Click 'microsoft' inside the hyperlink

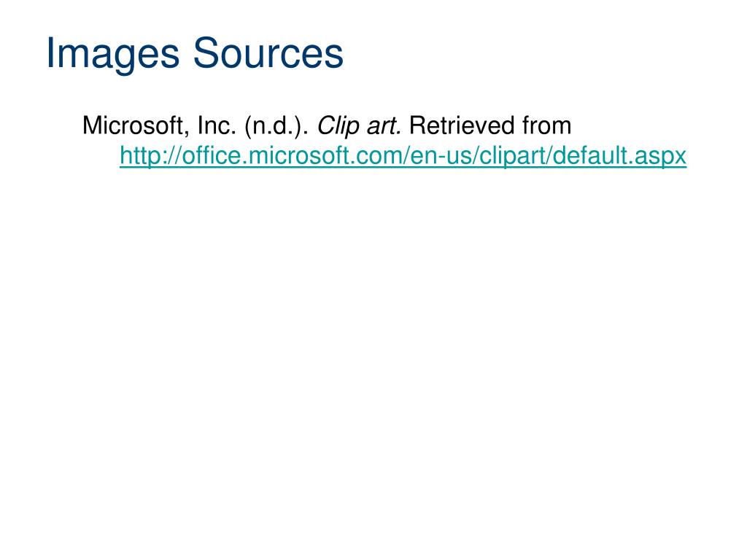(x=298, y=155)
